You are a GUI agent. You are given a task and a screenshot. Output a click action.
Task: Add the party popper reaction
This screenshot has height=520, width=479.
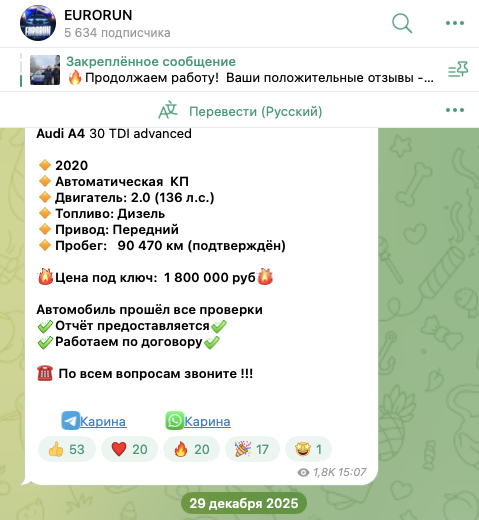click(x=252, y=449)
